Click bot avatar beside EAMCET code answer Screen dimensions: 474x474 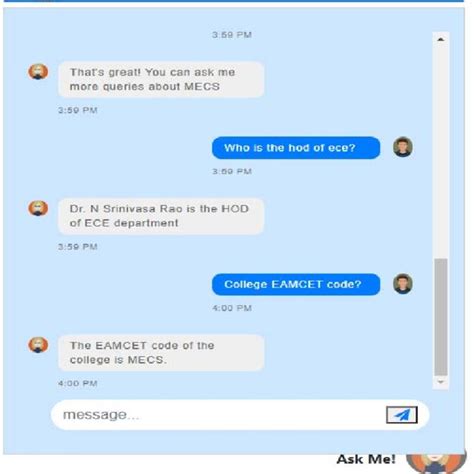[x=38, y=344]
